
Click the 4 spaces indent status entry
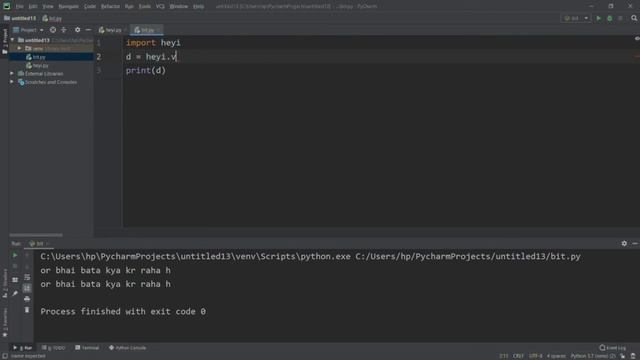coord(556,356)
